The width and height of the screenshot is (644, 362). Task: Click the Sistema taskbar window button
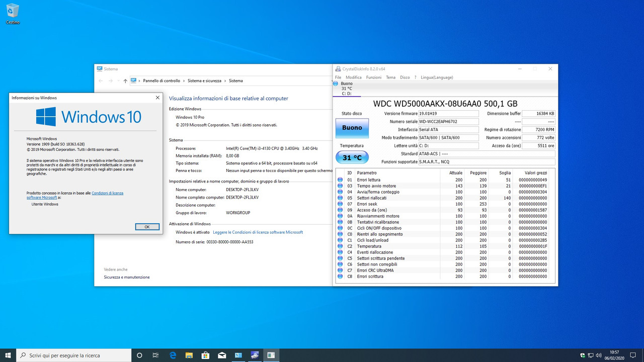click(238, 355)
